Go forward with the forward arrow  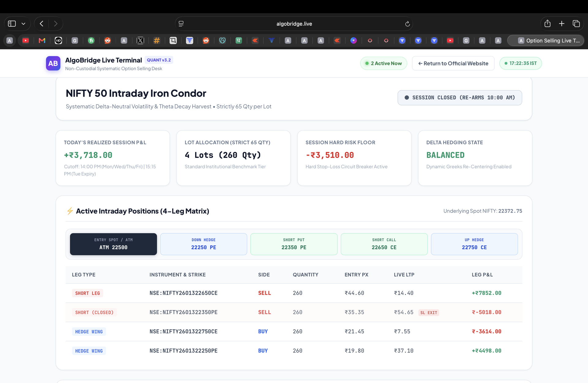[55, 24]
